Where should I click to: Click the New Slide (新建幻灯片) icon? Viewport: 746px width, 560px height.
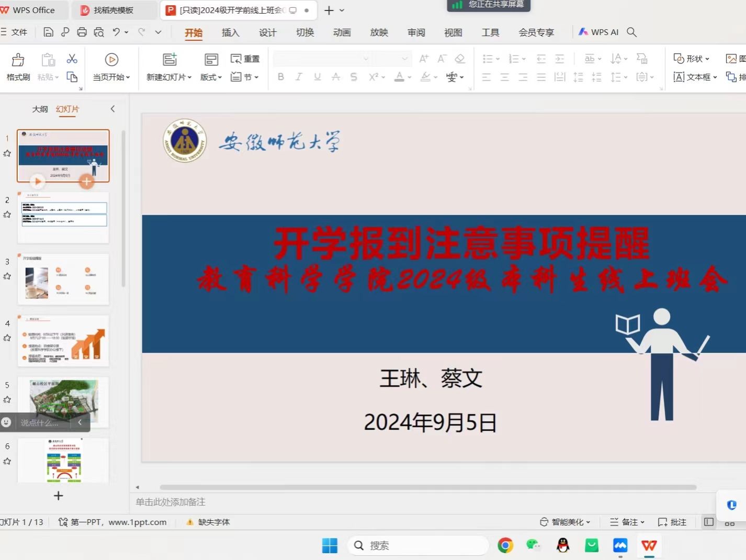point(169,60)
